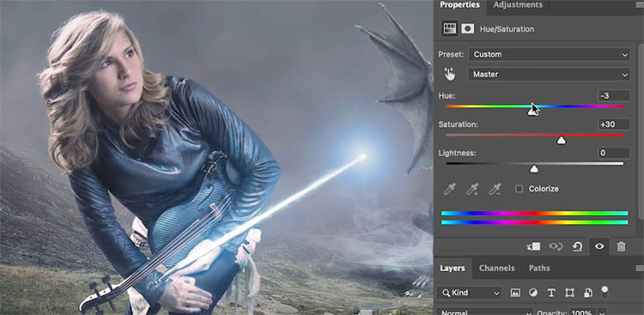Open the Master channel dropdown
This screenshot has width=644, height=315.
(x=550, y=75)
